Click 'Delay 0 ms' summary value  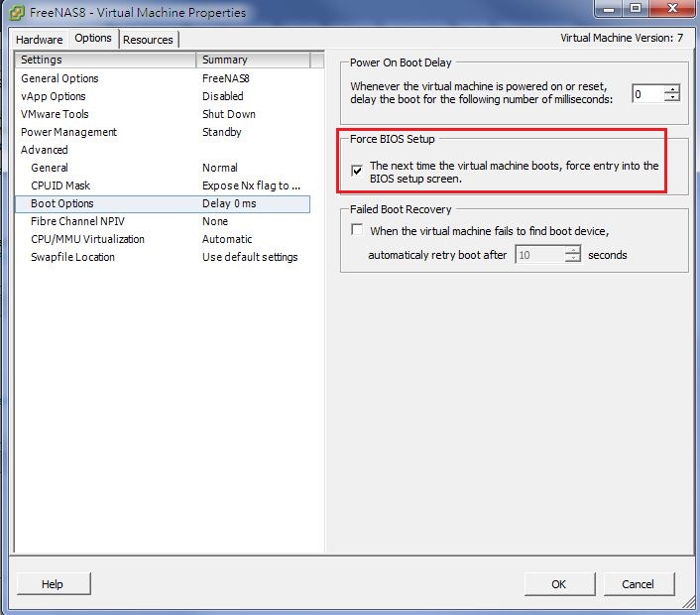point(229,203)
